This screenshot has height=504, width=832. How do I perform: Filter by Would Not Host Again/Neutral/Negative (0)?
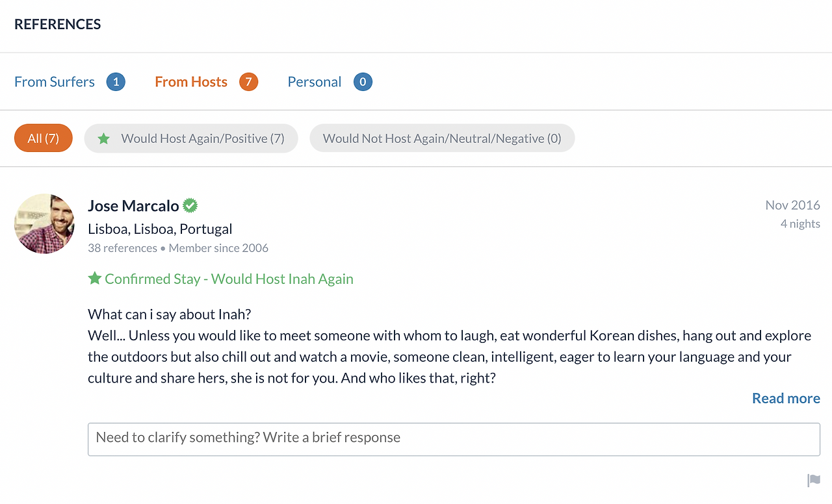442,138
